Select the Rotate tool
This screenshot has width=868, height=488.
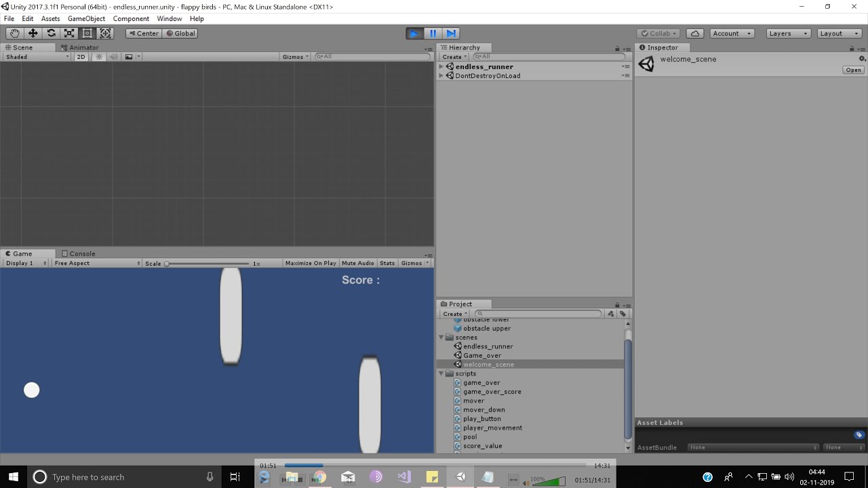click(51, 33)
